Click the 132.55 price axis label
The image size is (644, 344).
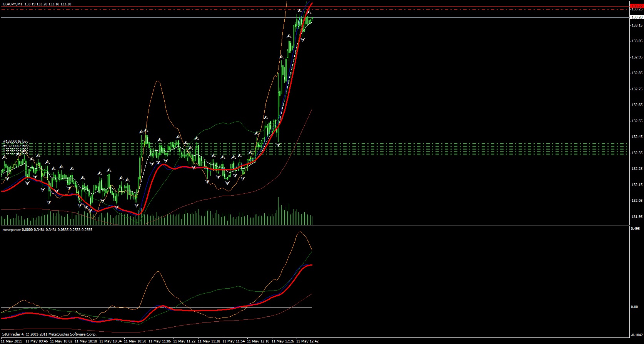637,121
